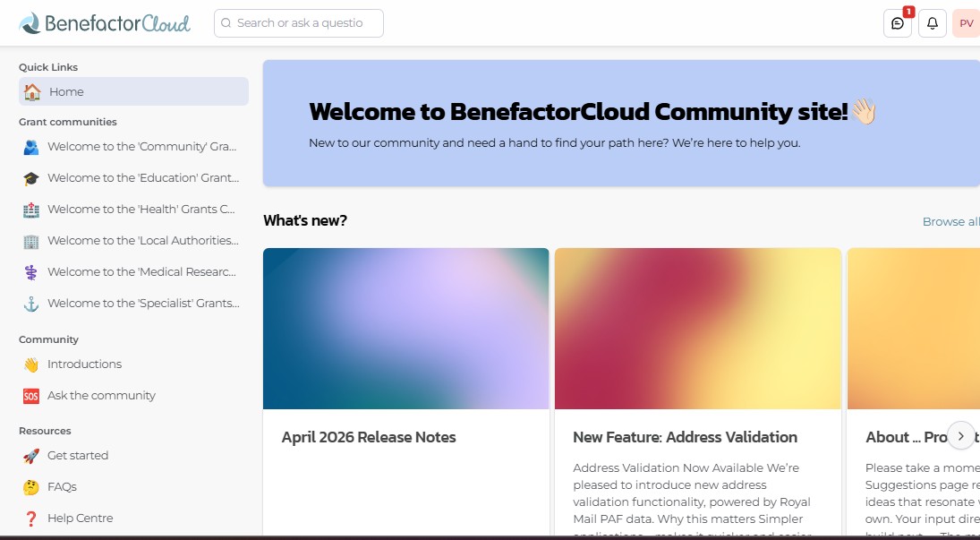The image size is (980, 540).
Task: Open the April 2026 Release Notes thumbnail
Action: pos(406,329)
